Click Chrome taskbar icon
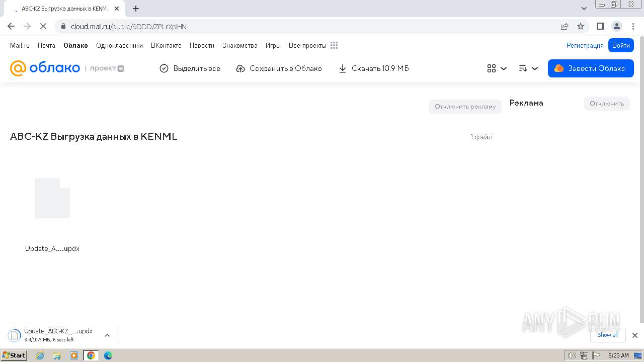This screenshot has height=362, width=644. tap(91, 355)
